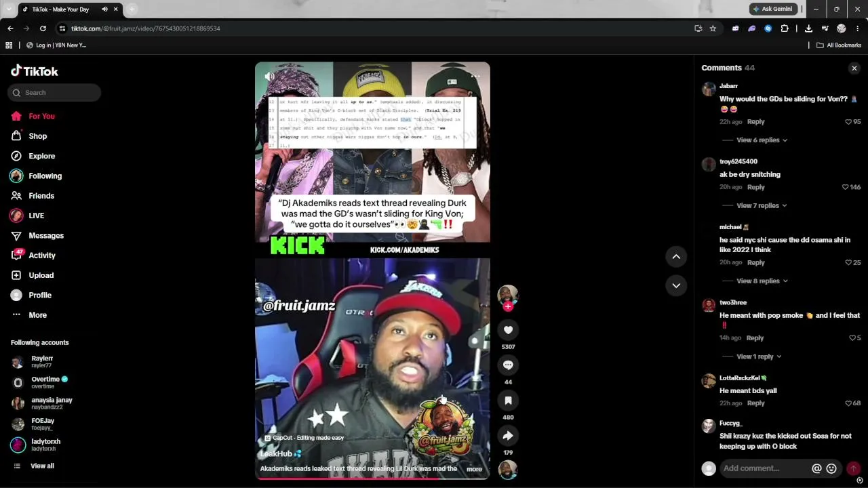Screen dimensions: 868x488
Task: Open the Chrome apps grid in bookmarks bar
Action: pyautogui.click(x=9, y=45)
